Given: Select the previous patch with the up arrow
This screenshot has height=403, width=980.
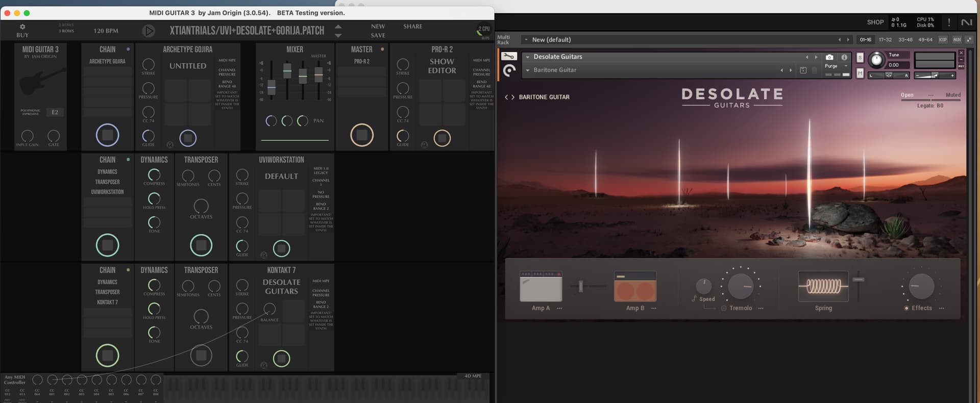Looking at the screenshot, I should pos(338,27).
